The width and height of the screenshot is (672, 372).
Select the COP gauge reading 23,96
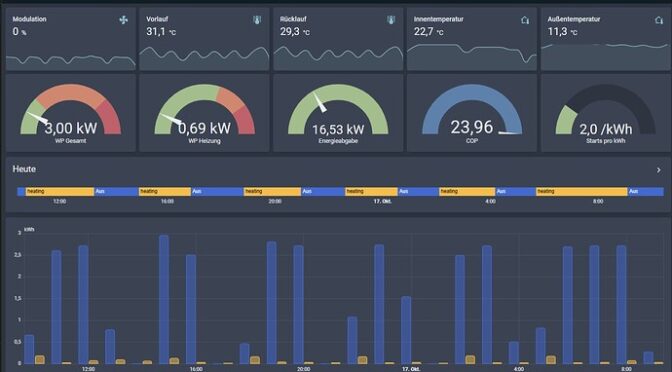pyautogui.click(x=472, y=113)
